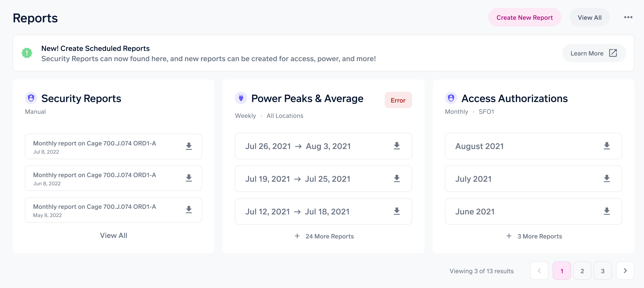Go to next results page arrow
Image resolution: width=644 pixels, height=288 pixels.
(625, 271)
